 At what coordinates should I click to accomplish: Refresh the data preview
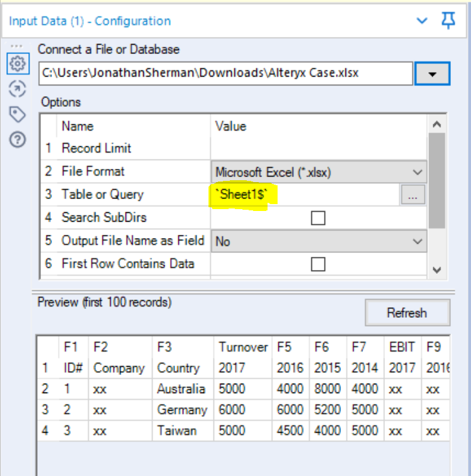[407, 313]
